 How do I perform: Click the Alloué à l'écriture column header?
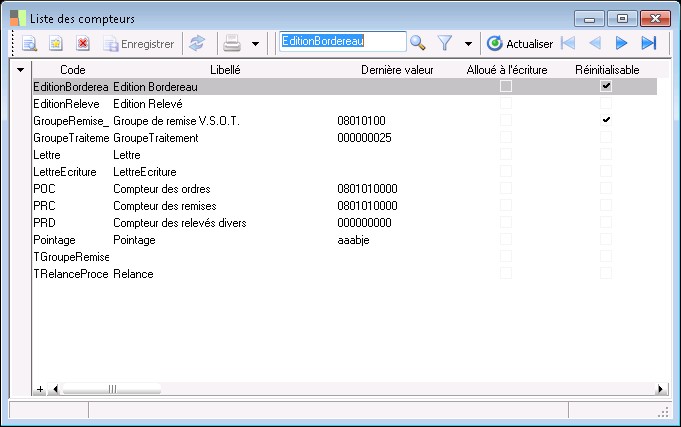click(506, 70)
